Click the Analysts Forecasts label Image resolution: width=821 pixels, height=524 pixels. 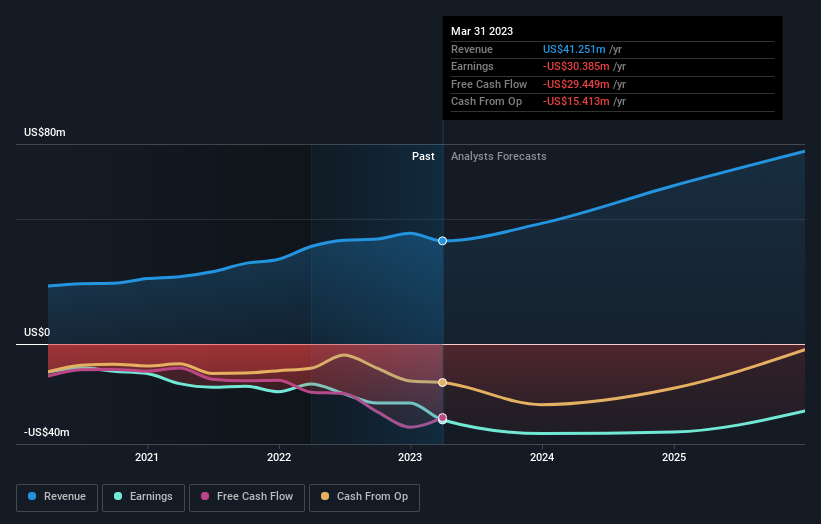pyautogui.click(x=498, y=157)
